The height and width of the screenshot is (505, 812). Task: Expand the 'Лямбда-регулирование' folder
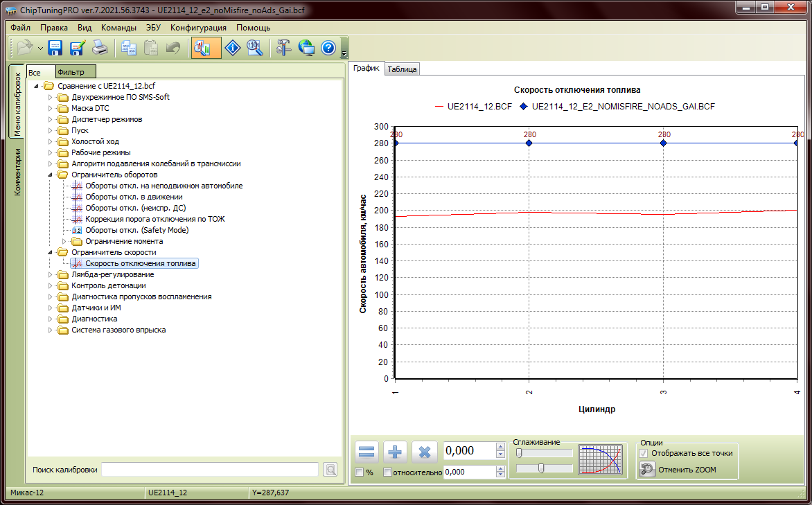pyautogui.click(x=51, y=275)
